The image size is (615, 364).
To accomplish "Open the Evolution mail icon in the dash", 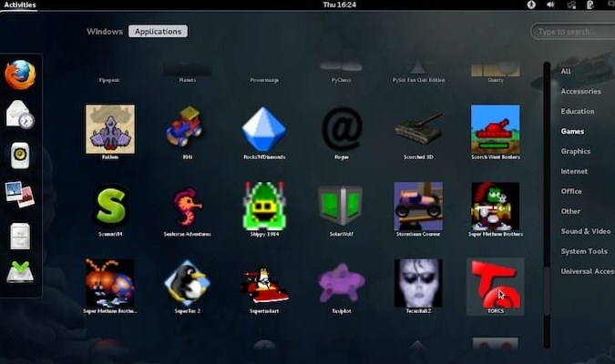I will (20, 115).
